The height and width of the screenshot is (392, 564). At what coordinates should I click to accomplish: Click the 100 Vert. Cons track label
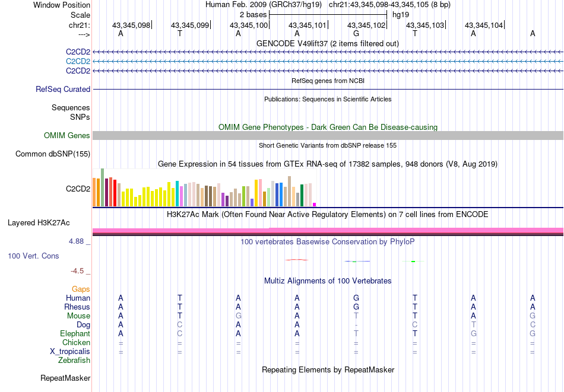click(x=33, y=256)
